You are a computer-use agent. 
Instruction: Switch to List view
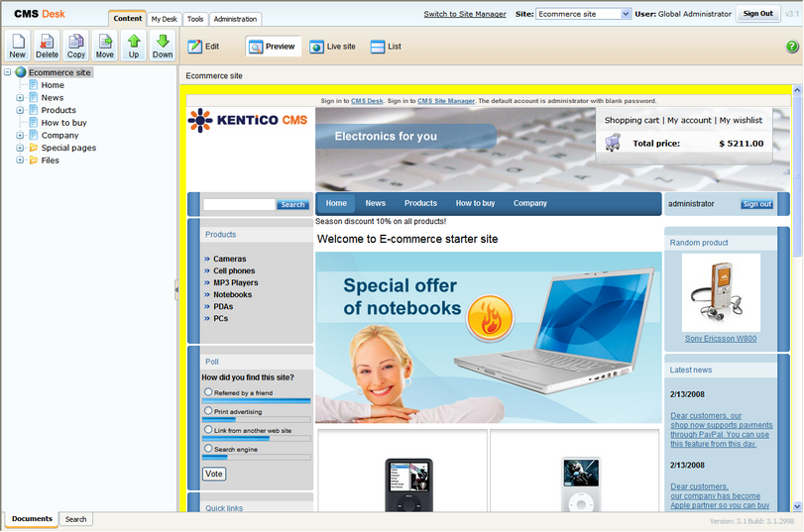point(386,47)
